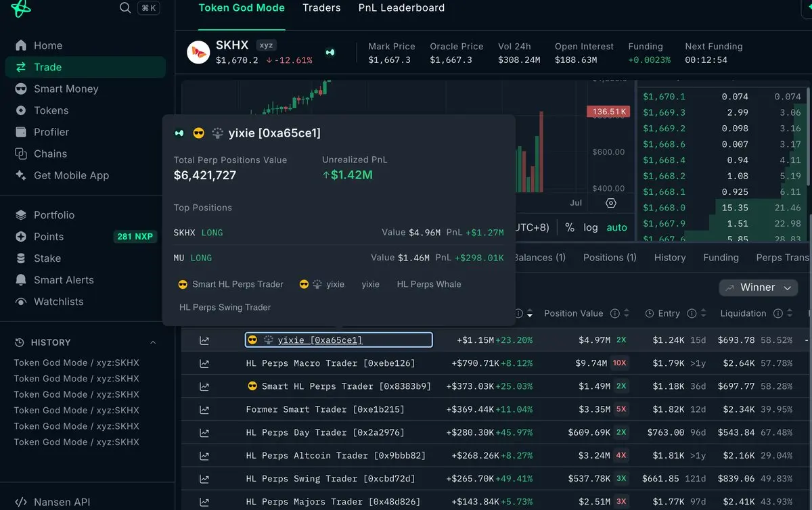Click MU LONG position in popup
812x510 pixels.
(338, 258)
